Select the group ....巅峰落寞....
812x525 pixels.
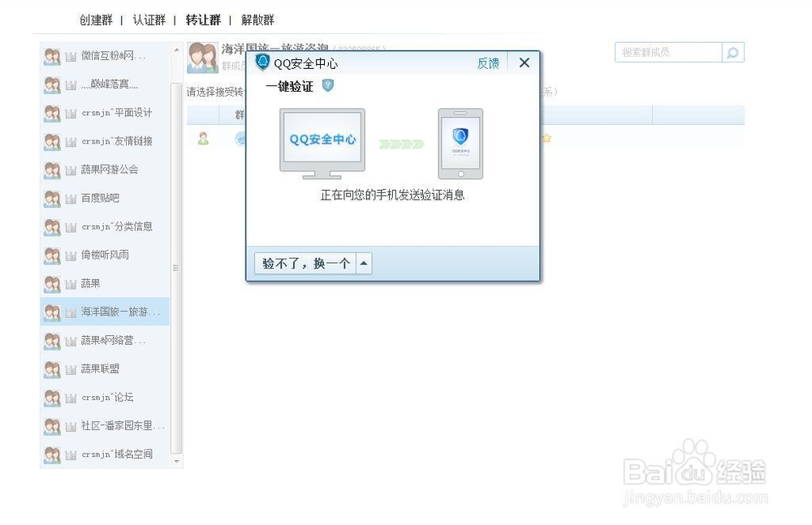point(105,84)
